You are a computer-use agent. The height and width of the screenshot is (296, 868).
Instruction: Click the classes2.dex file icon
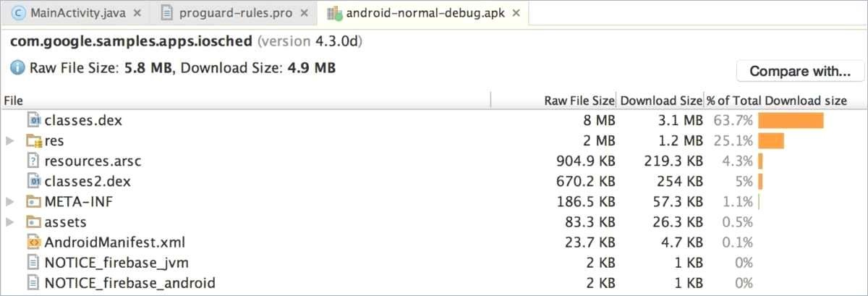click(x=34, y=181)
